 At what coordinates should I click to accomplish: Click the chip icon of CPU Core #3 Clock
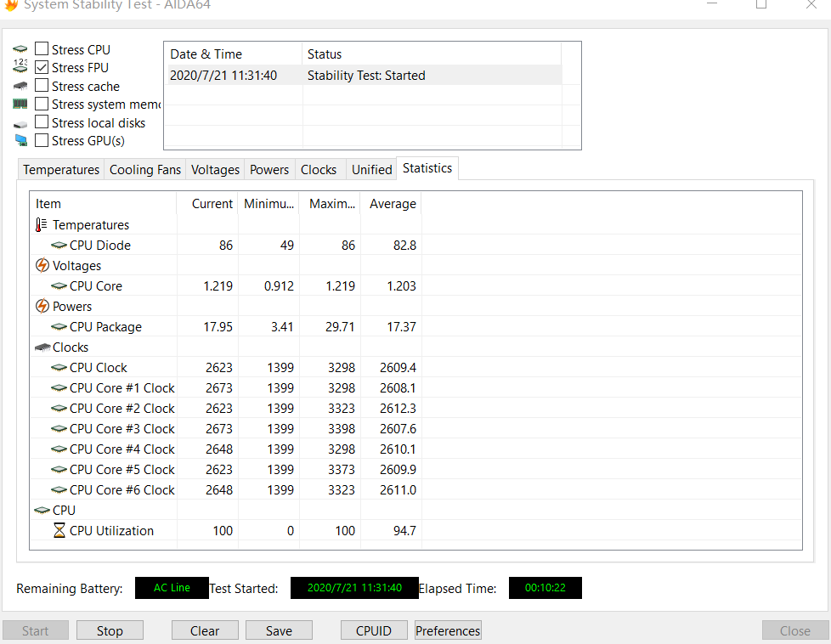59,429
